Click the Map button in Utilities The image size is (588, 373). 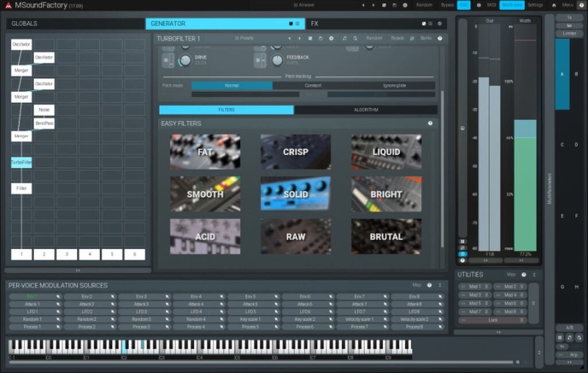pos(511,275)
